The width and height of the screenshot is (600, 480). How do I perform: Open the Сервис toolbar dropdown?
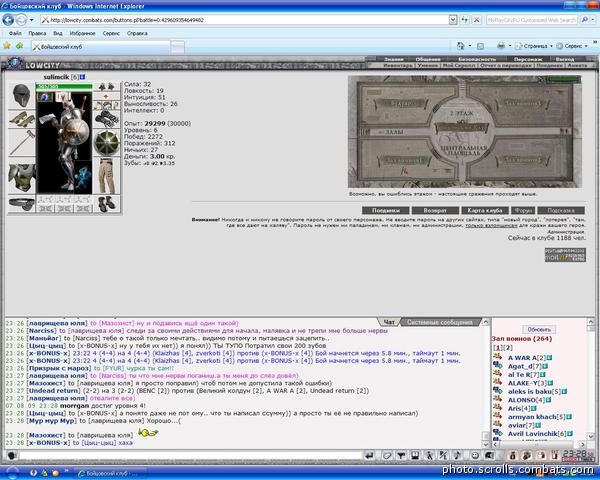pos(572,46)
